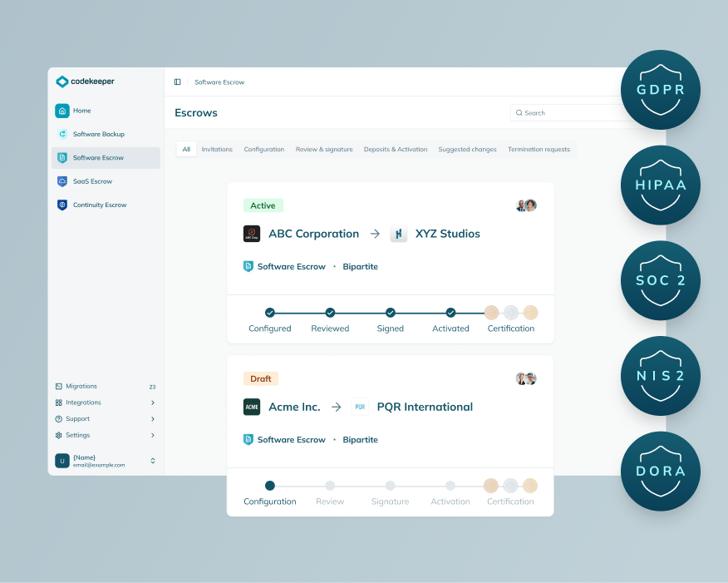The image size is (728, 583).
Task: Open the Termination requests tab
Action: [x=539, y=149]
